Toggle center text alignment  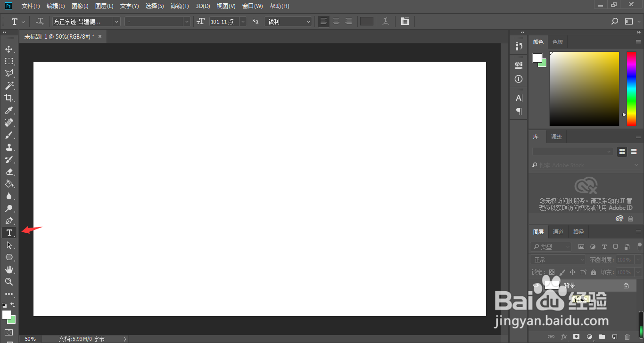click(336, 21)
